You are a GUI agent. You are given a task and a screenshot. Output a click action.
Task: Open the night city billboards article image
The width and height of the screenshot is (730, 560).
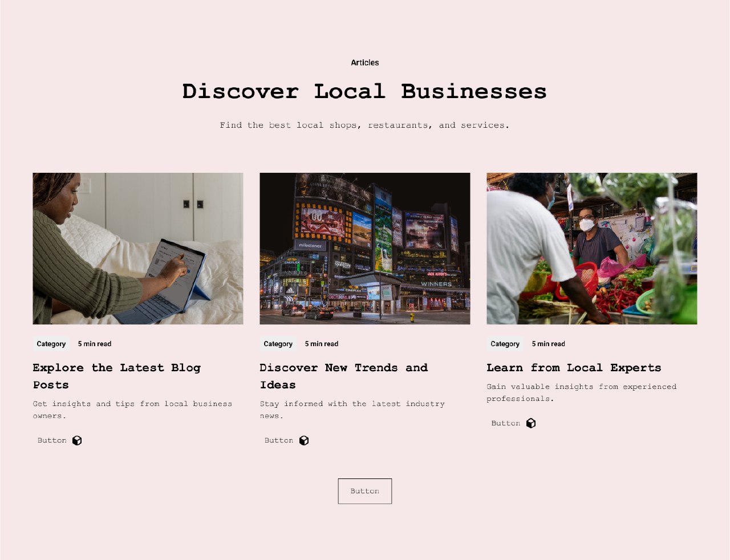365,249
